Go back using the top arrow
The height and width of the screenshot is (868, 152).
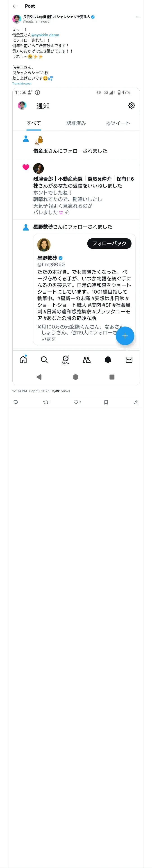[x=14, y=6]
